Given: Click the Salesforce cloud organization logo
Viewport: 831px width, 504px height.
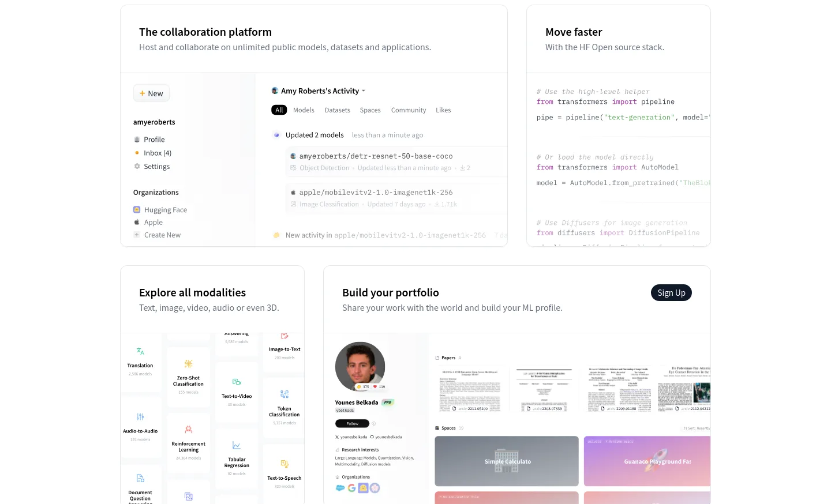Looking at the screenshot, I should [x=340, y=488].
